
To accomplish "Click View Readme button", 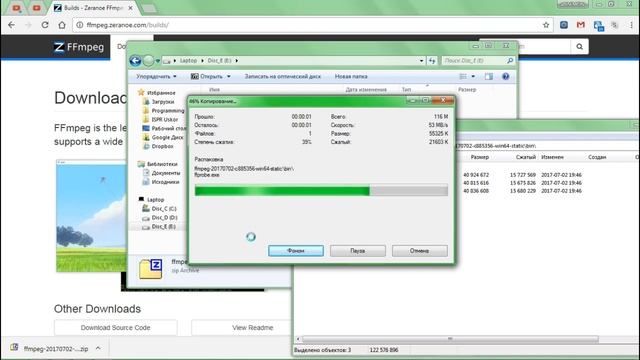I will [x=253, y=328].
